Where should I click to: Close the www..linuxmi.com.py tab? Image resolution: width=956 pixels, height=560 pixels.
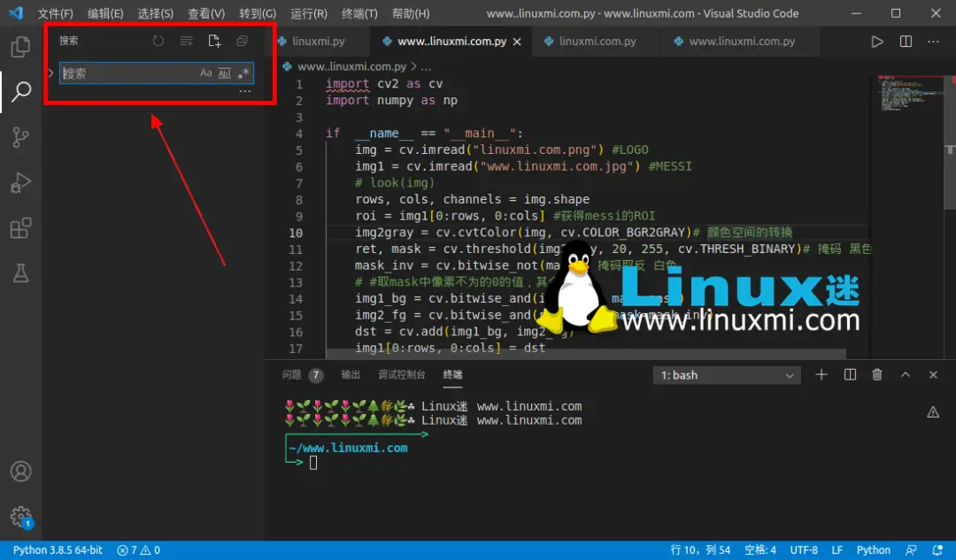point(517,42)
